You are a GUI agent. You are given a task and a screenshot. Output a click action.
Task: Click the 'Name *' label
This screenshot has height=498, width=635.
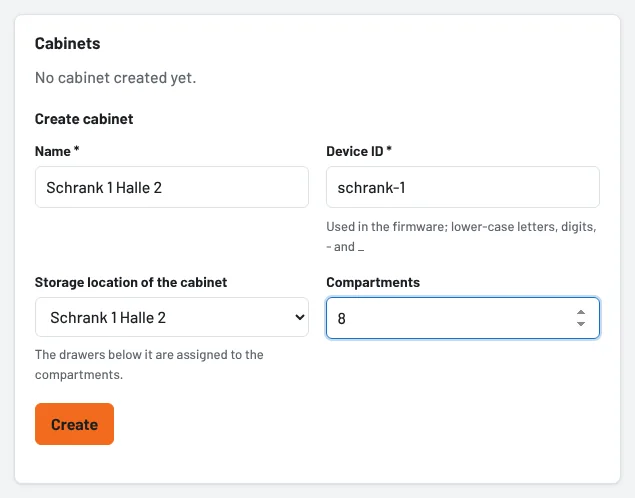[57, 151]
